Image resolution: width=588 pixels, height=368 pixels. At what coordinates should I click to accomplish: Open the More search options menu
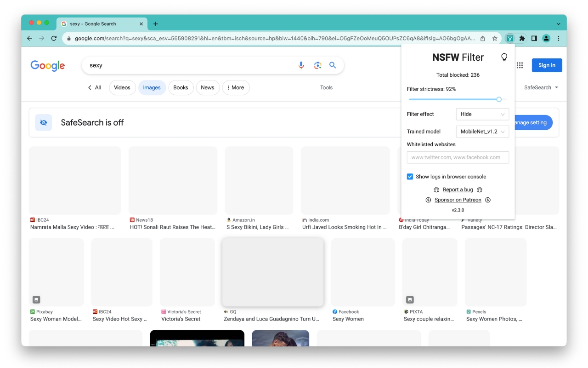(x=236, y=87)
